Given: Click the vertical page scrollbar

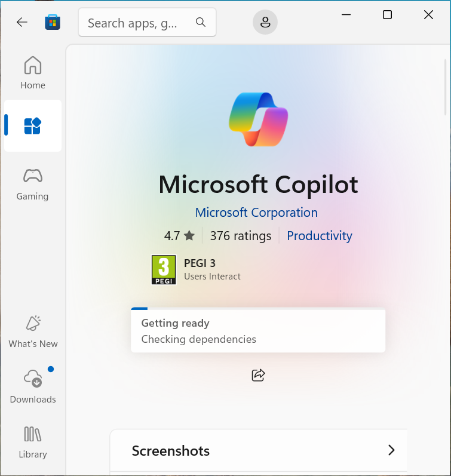Looking at the screenshot, I should tap(445, 87).
